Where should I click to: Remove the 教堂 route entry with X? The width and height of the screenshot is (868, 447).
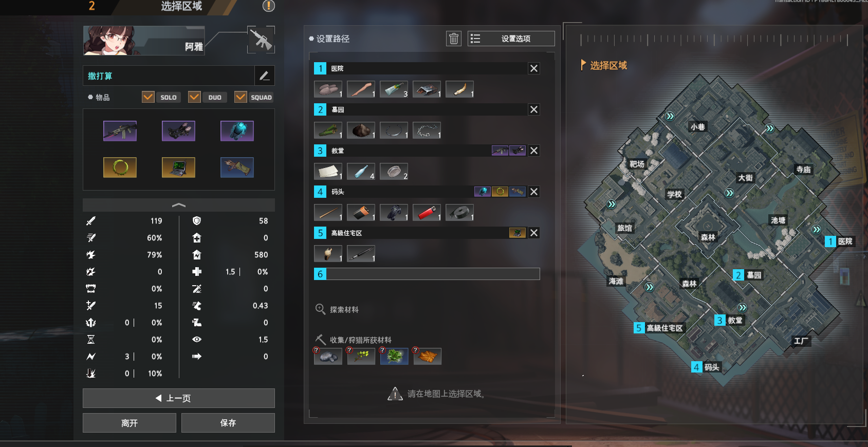(534, 151)
